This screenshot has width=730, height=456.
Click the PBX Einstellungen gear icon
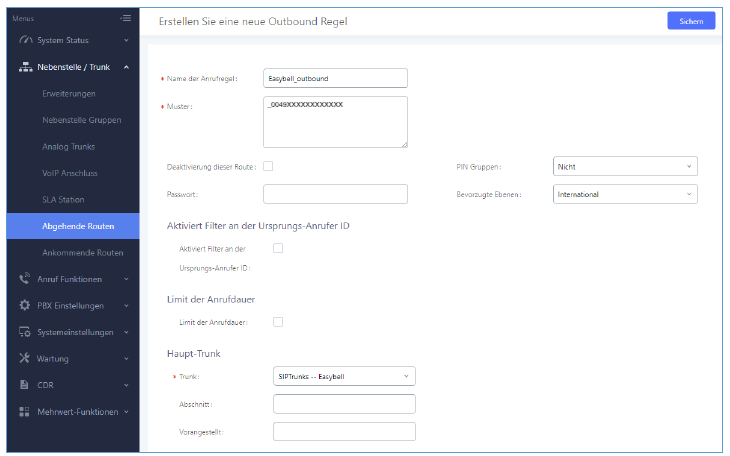point(25,305)
